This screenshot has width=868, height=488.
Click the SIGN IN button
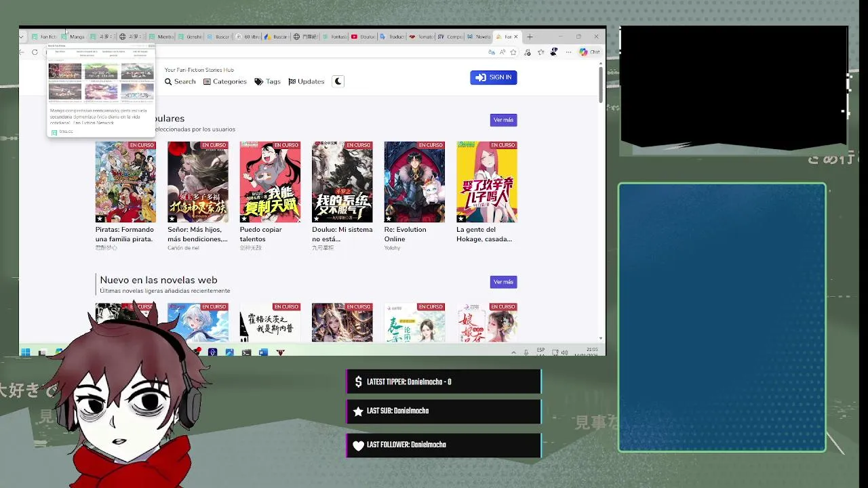(494, 77)
